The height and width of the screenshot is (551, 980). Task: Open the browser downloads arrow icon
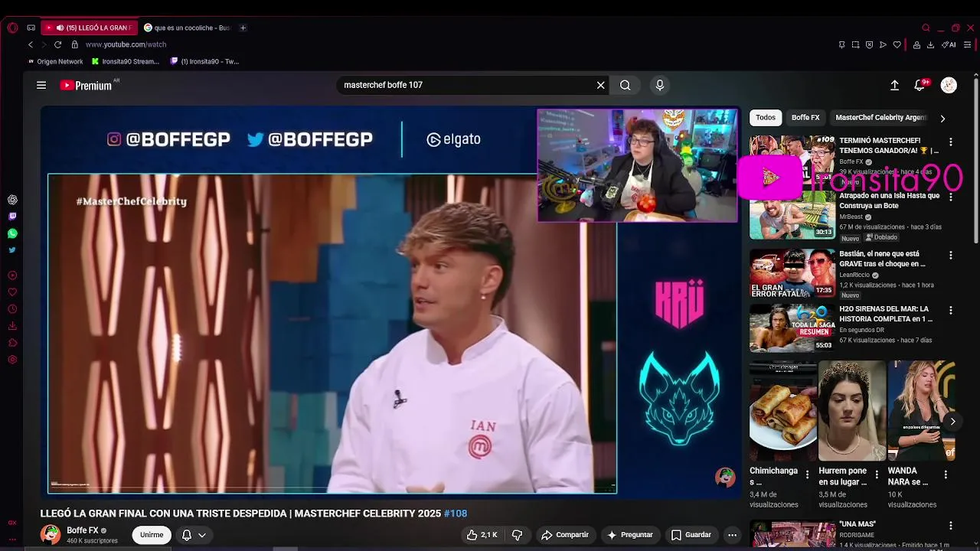[930, 44]
